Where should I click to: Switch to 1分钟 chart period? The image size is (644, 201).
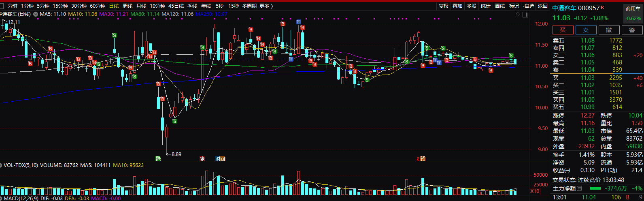click(27, 6)
